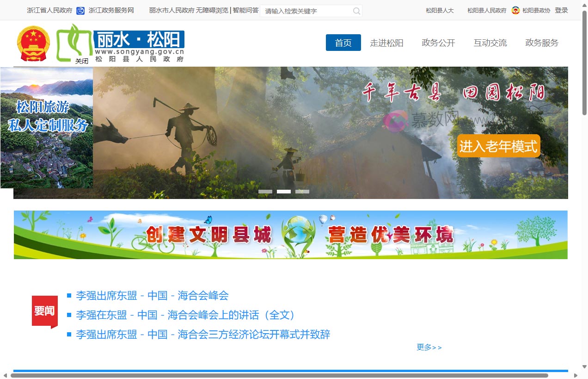Open the 互动交流 menu
The height and width of the screenshot is (379, 588).
point(490,43)
